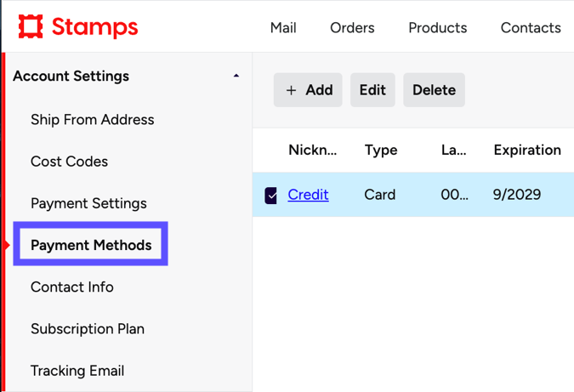Screen dimensions: 574x392
Task: Click the truncated La... column header
Action: 453,150
